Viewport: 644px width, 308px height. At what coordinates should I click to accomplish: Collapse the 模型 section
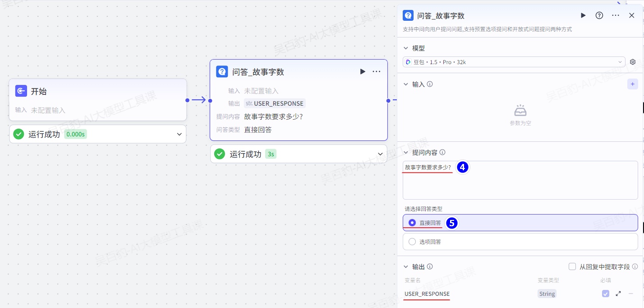406,48
